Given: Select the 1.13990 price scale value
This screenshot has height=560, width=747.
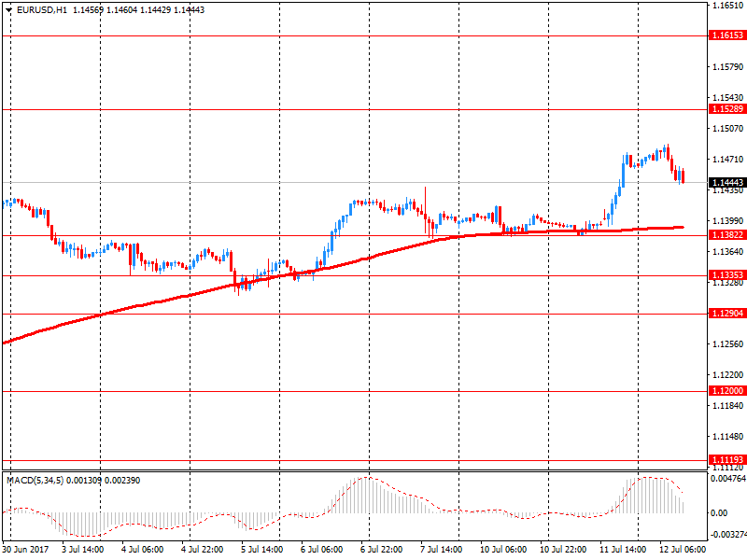Looking at the screenshot, I should pyautogui.click(x=727, y=220).
